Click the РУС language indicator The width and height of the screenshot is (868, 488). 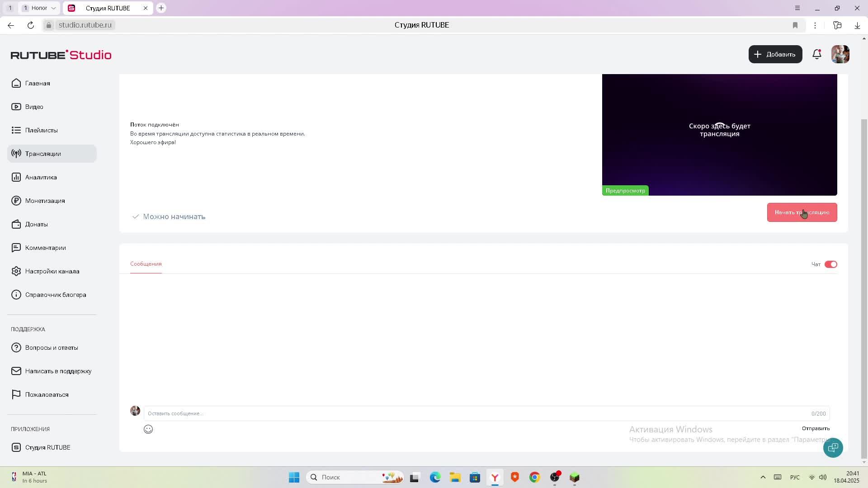[795, 477]
